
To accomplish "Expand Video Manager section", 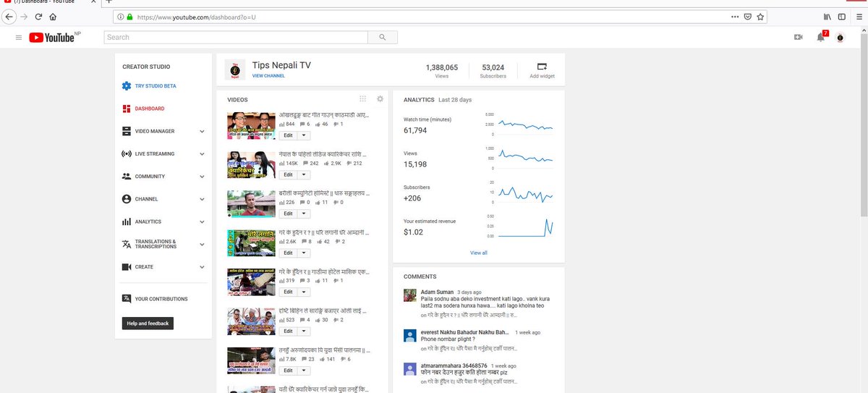I will click(x=202, y=132).
